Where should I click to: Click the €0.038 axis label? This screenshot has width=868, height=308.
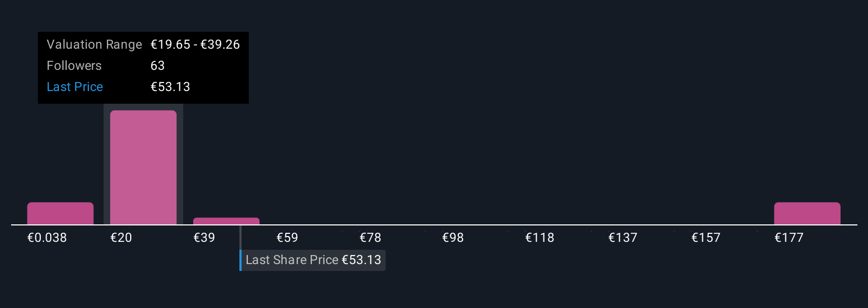[47, 238]
